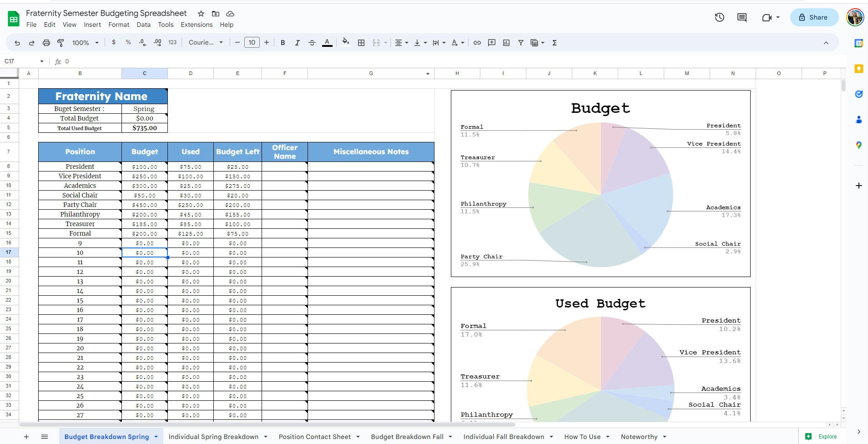Open vertical align dropdown
The width and height of the screenshot is (868, 444).
pyautogui.click(x=420, y=43)
